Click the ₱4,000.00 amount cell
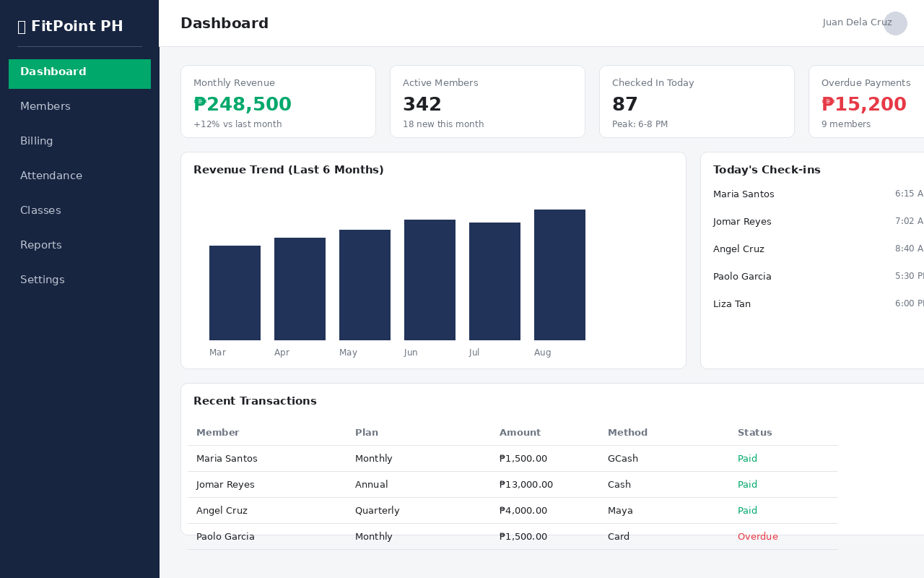Screen dimensions: 924x578 tap(523, 511)
